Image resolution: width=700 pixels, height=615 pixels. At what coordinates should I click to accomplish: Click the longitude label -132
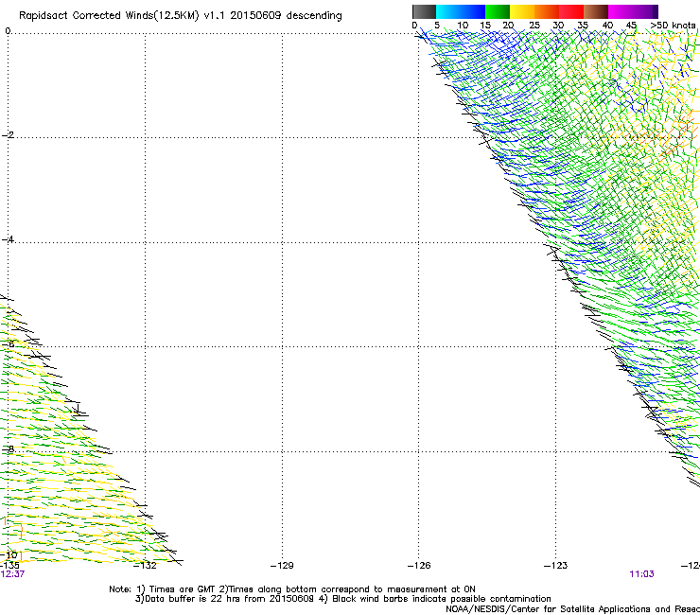[x=146, y=566]
